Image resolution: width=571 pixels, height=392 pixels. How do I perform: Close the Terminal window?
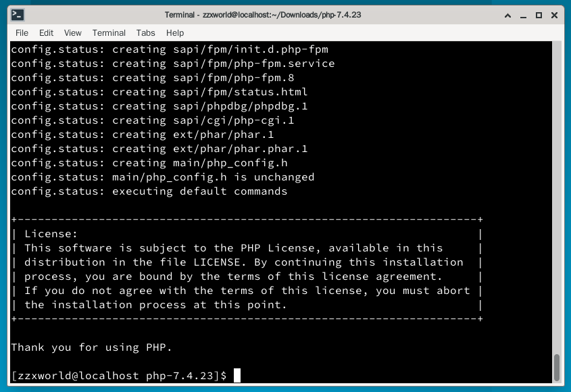(555, 15)
